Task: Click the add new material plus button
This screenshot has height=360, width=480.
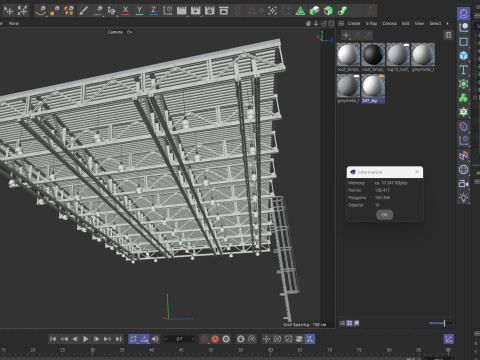Action: [x=346, y=35]
